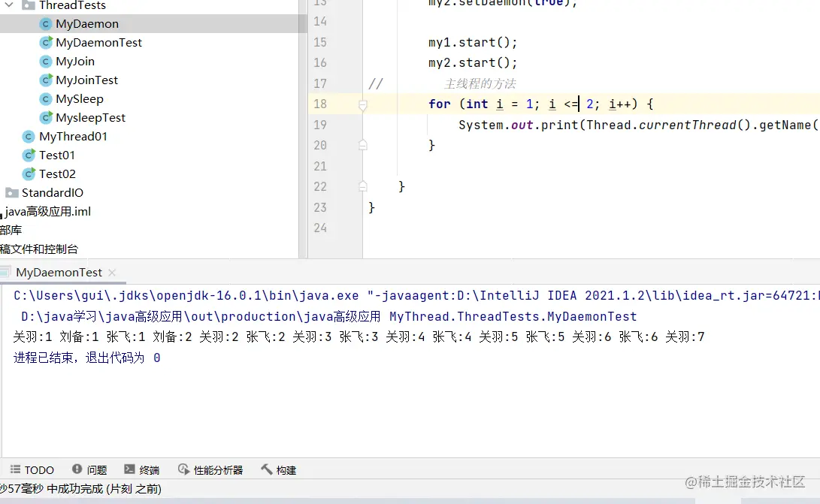The width and height of the screenshot is (820, 504).
Task: Click the Test02 runnable class icon
Action: click(29, 174)
